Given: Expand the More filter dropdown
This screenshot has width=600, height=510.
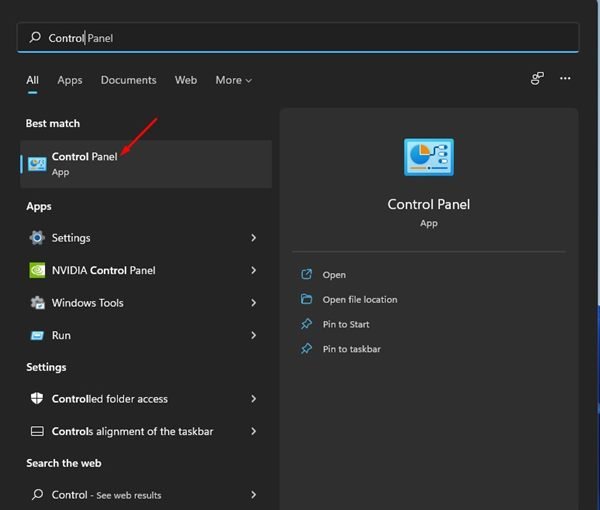Looking at the screenshot, I should [233, 80].
